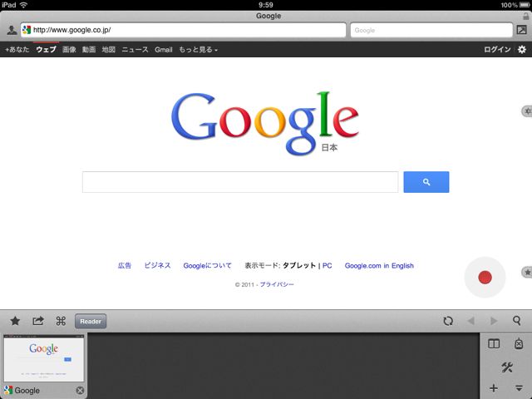Toggle Reader mode button
Image resolution: width=532 pixels, height=399 pixels.
pos(91,321)
